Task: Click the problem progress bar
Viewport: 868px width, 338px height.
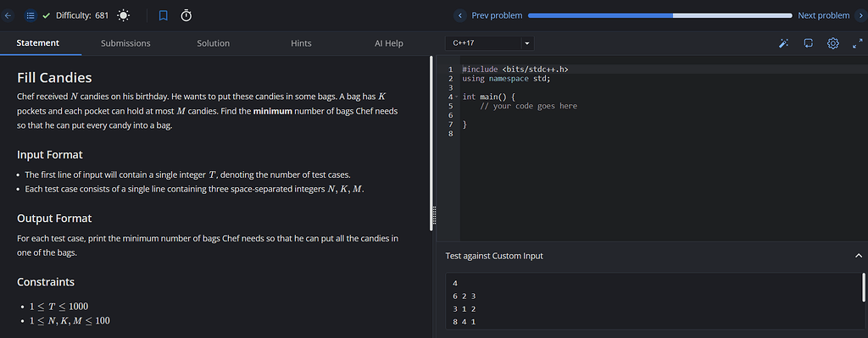Action: [659, 15]
